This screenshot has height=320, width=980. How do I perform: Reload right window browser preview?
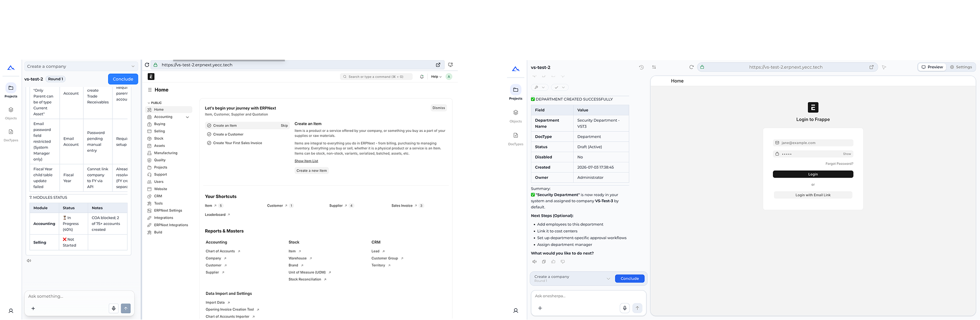click(691, 67)
